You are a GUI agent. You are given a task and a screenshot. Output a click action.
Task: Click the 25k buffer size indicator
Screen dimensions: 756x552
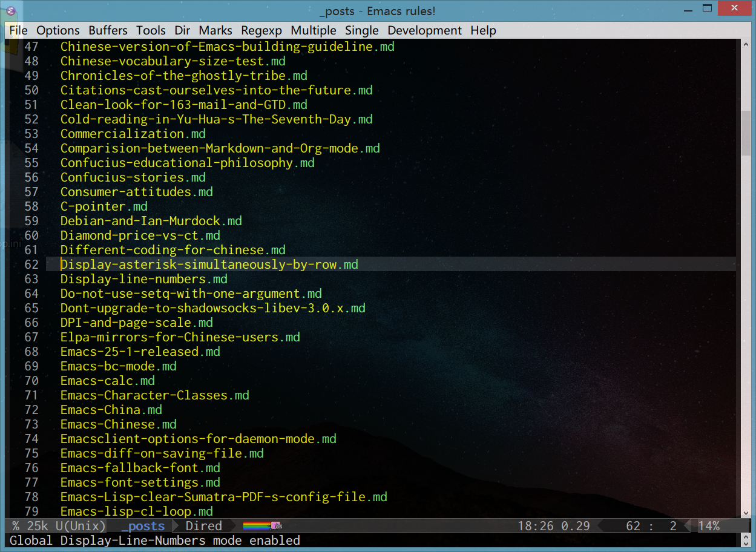(x=38, y=526)
